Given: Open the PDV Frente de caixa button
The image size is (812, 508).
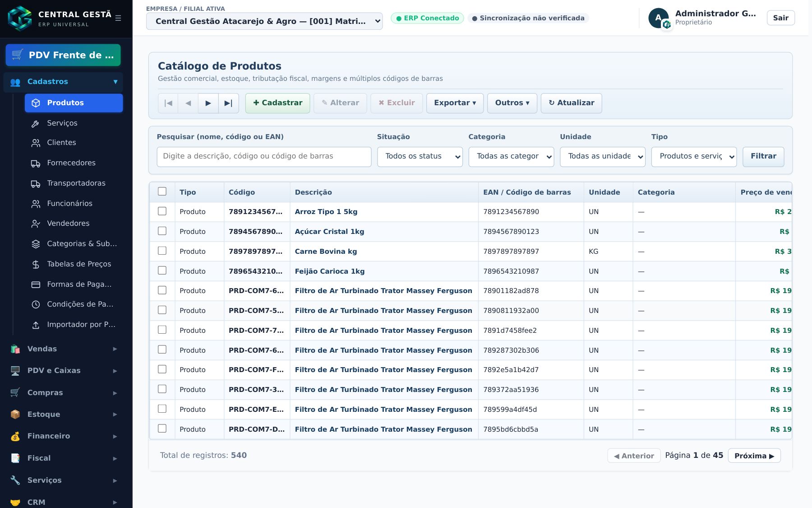Looking at the screenshot, I should [x=63, y=55].
